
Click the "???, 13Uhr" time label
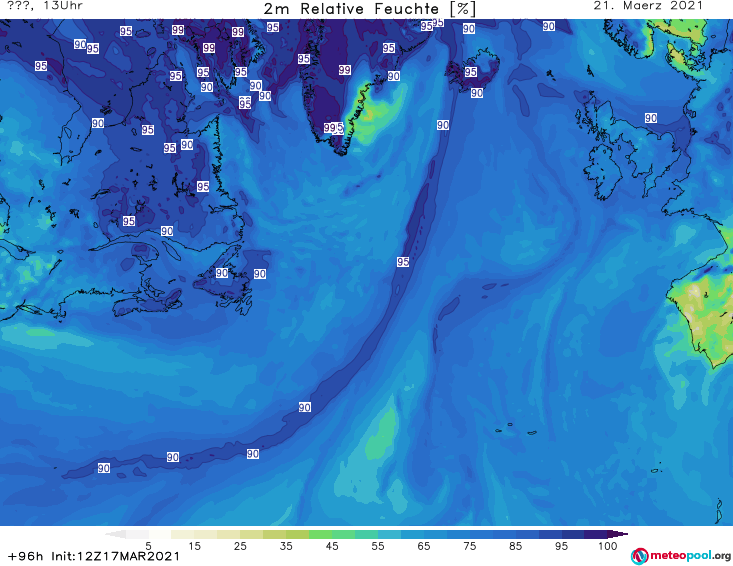[45, 6]
